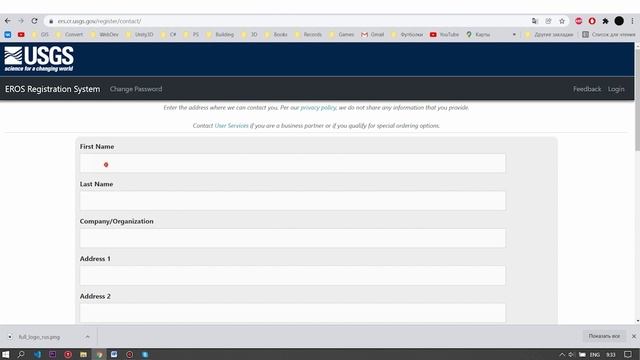The image size is (640, 360).
Task: Show hidden tray icons chevron
Action: 562,355
